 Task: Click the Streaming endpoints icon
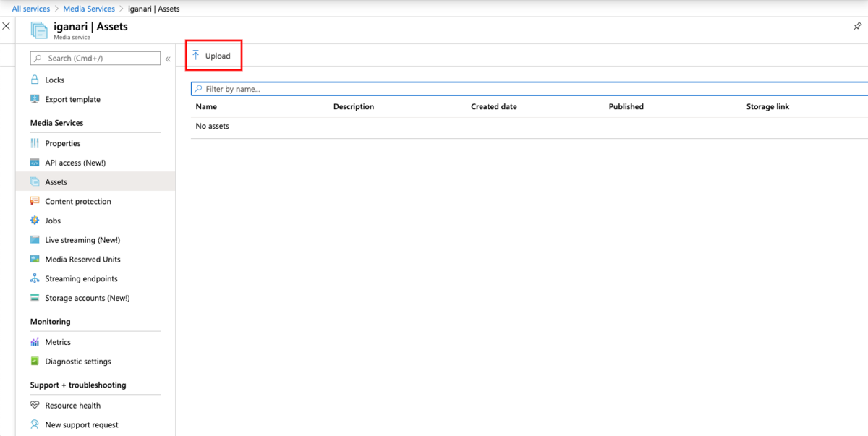point(35,278)
